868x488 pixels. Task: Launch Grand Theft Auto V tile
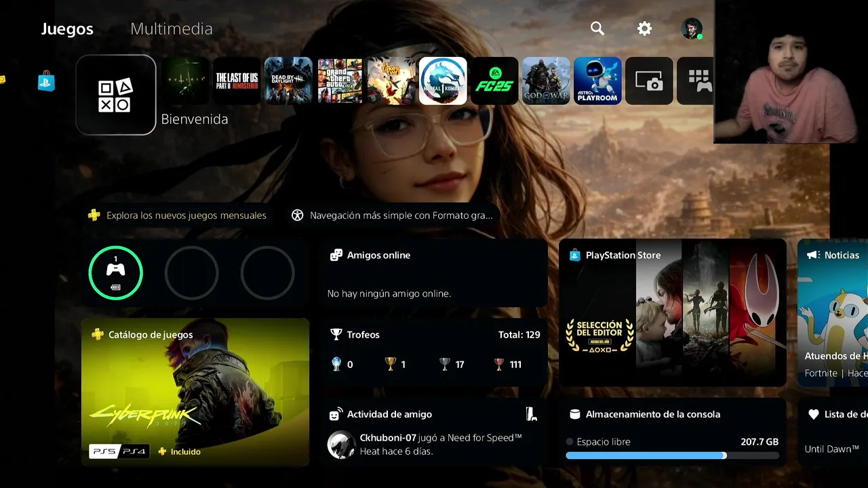(x=340, y=81)
